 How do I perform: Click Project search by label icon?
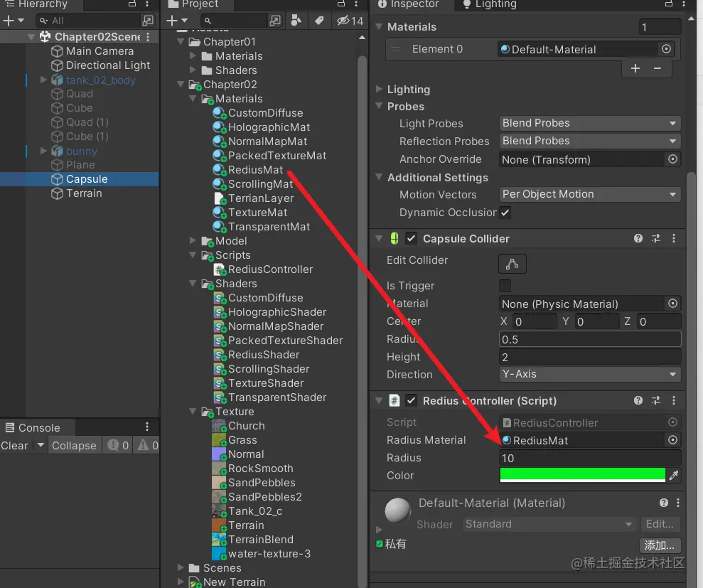click(319, 21)
